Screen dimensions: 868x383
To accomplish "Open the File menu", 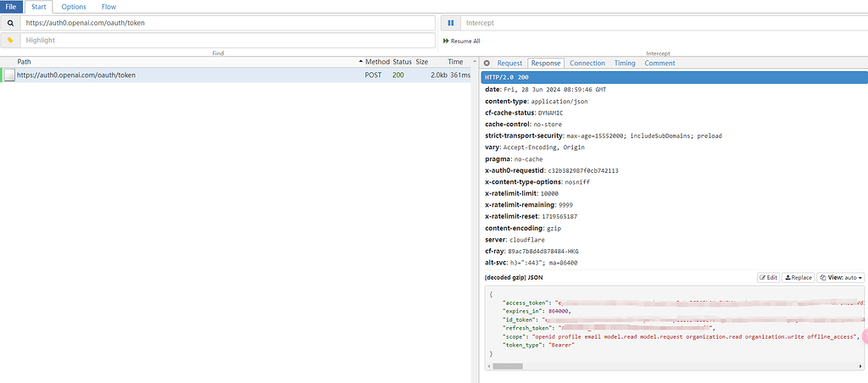I will point(11,7).
